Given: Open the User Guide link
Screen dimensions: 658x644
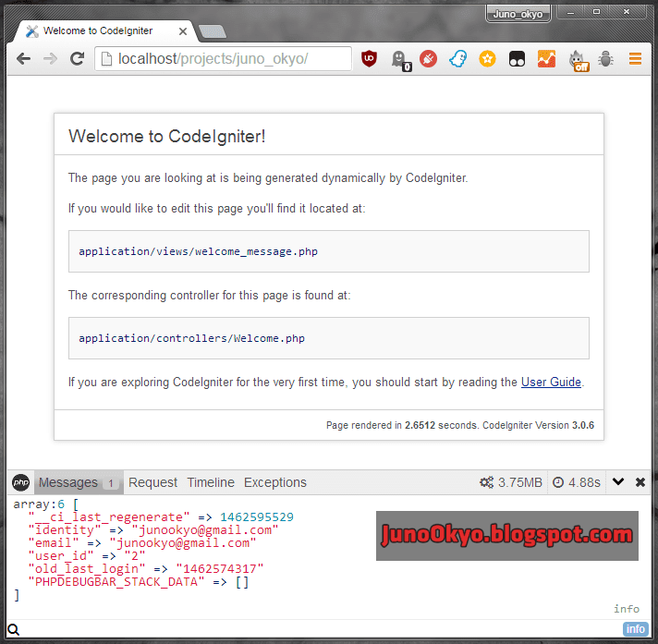Looking at the screenshot, I should click(551, 383).
